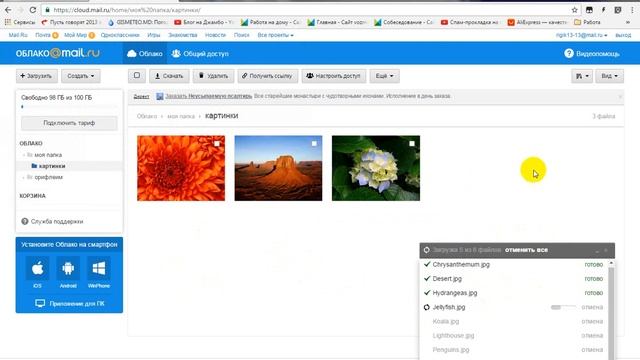Screen dimensions: 640x360
Task: Bookmark page with star icon
Action: pos(575,10)
